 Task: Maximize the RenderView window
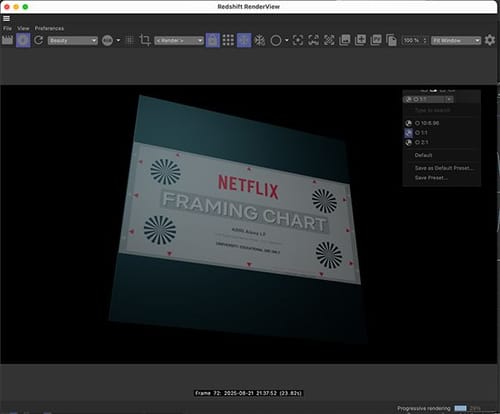(25, 7)
